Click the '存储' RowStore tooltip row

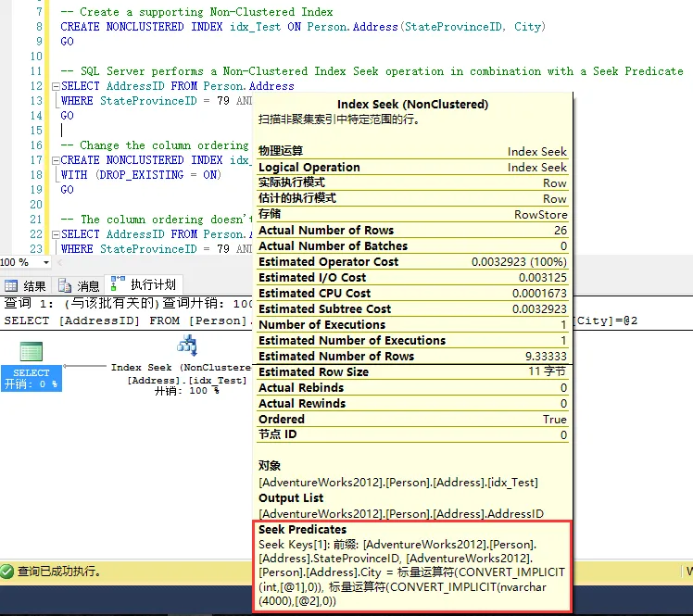(x=412, y=214)
